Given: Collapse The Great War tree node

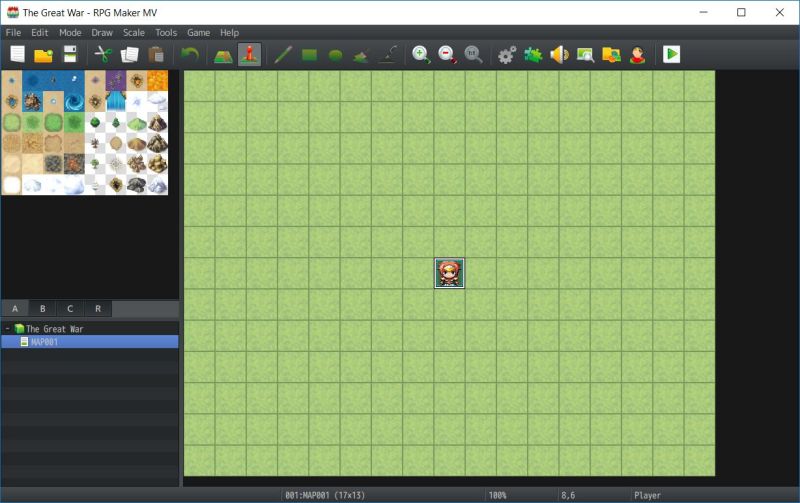Looking at the screenshot, I should tap(7, 329).
